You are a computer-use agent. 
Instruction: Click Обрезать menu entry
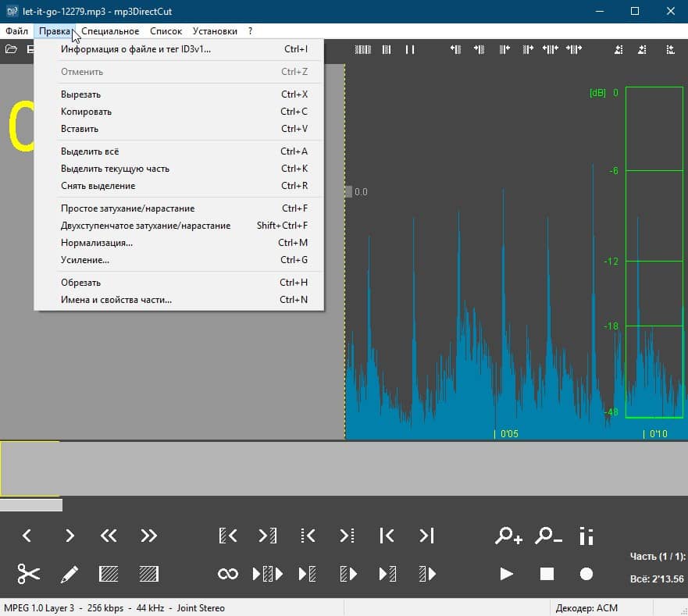tap(80, 283)
